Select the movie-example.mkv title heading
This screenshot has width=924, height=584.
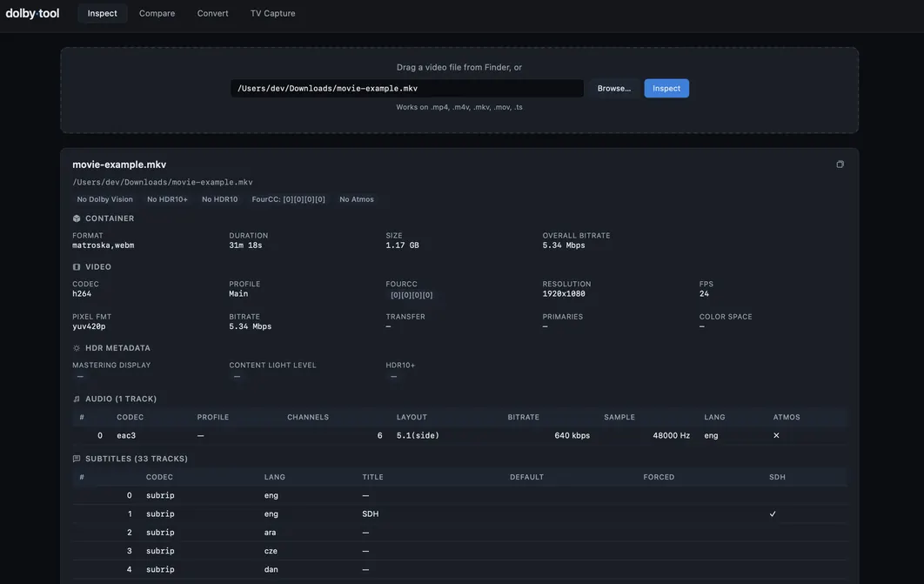tap(119, 164)
